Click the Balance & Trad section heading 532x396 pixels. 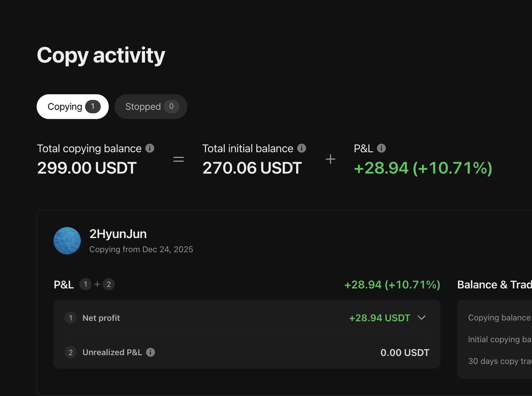(494, 285)
